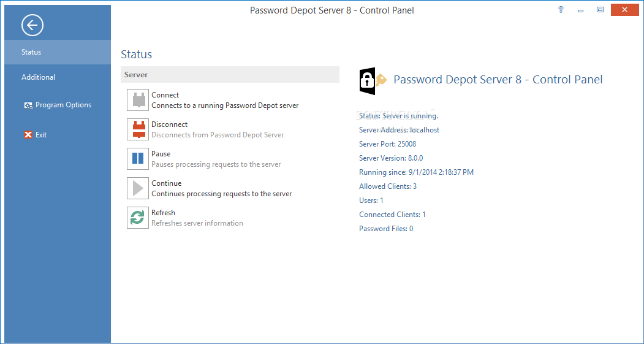Click the Connect text label
Image resolution: width=644 pixels, height=344 pixels.
click(x=165, y=95)
